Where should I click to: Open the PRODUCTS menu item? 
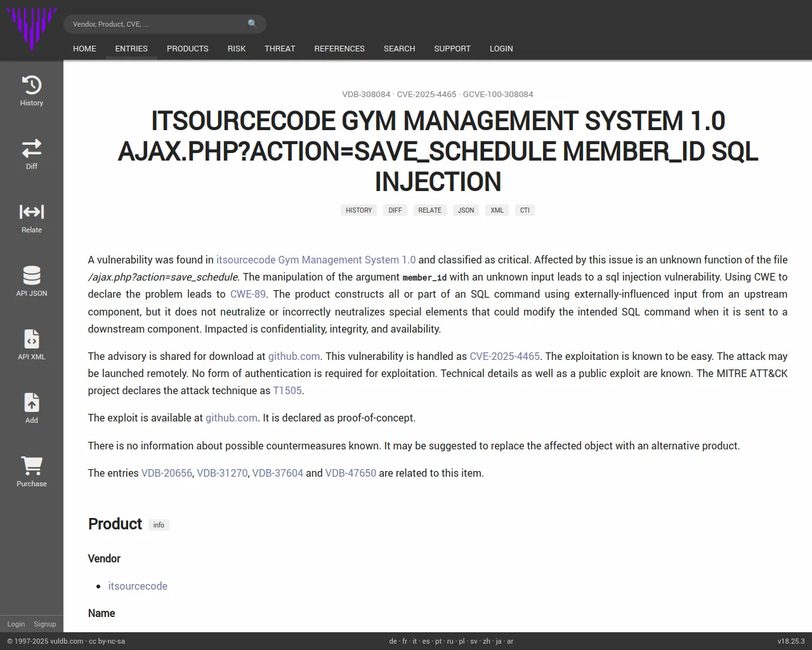(188, 48)
